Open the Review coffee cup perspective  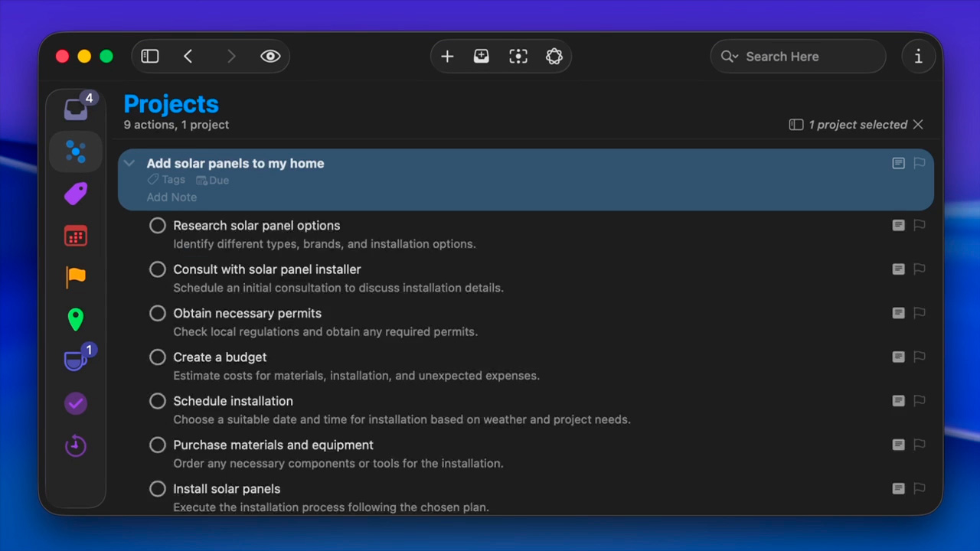(76, 360)
